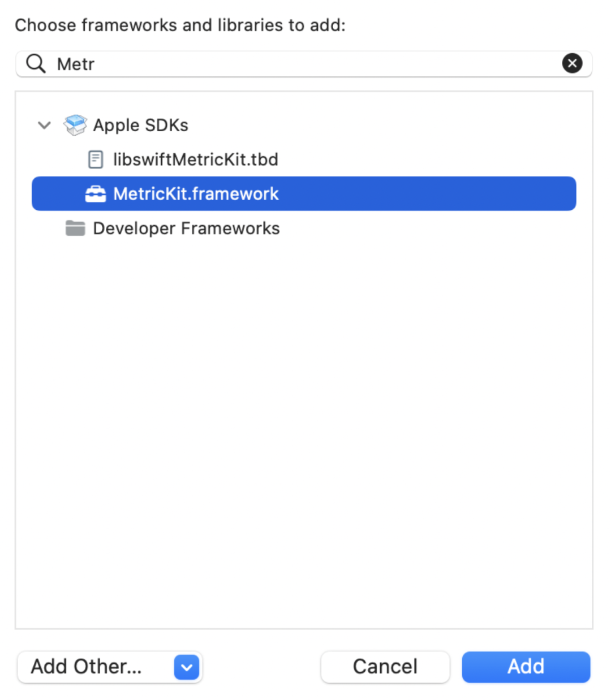Collapse the Apple SDKs group
Viewport: 611px width, 700px height.
click(x=44, y=125)
